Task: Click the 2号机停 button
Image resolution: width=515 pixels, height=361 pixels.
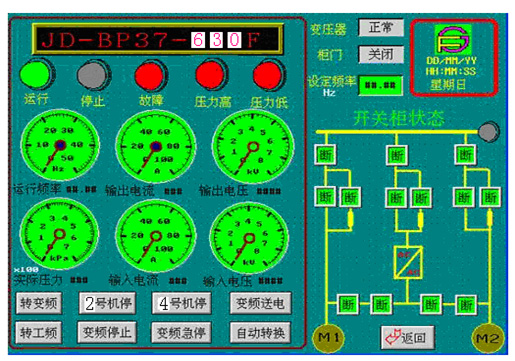Action: point(107,303)
